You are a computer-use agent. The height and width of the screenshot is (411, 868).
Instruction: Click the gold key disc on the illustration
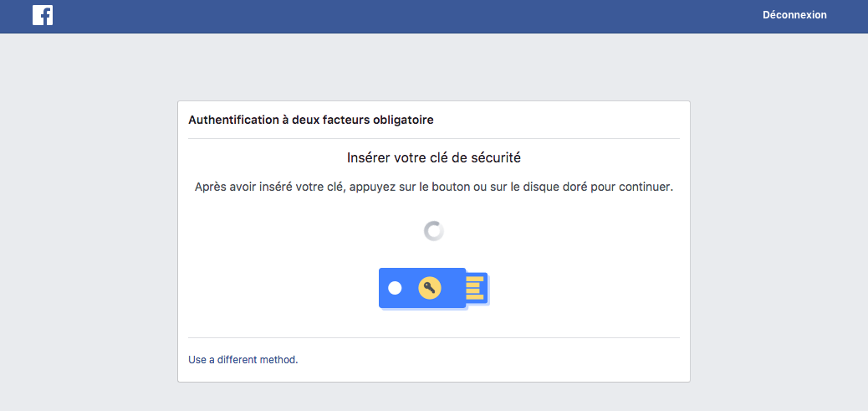430,288
